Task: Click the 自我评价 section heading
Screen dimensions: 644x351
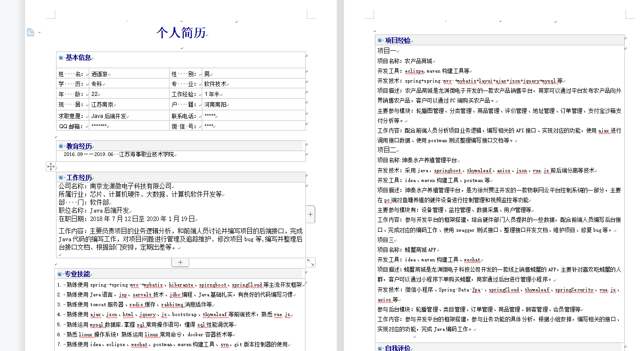Action: (398, 348)
